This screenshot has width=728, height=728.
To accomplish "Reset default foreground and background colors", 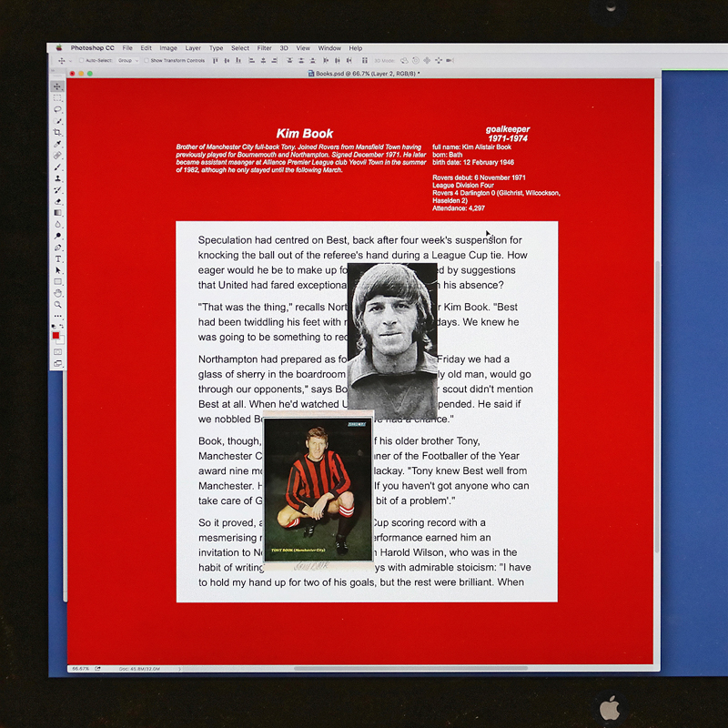I will (x=54, y=326).
